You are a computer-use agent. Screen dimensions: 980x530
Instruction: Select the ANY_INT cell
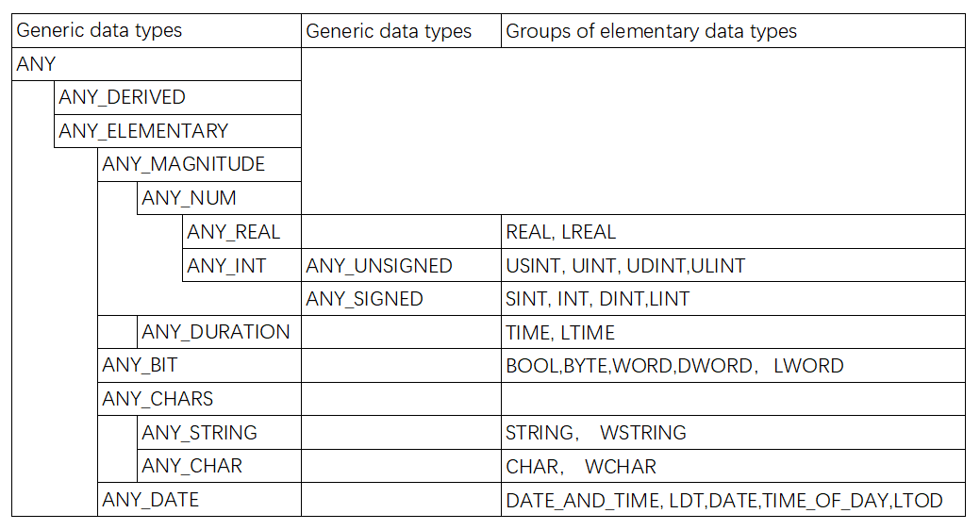[226, 266]
